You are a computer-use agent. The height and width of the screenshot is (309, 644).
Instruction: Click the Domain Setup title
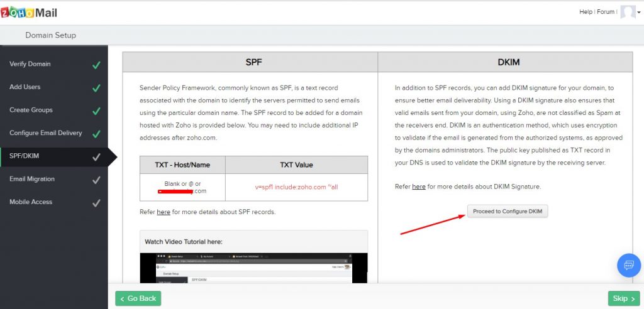(50, 35)
